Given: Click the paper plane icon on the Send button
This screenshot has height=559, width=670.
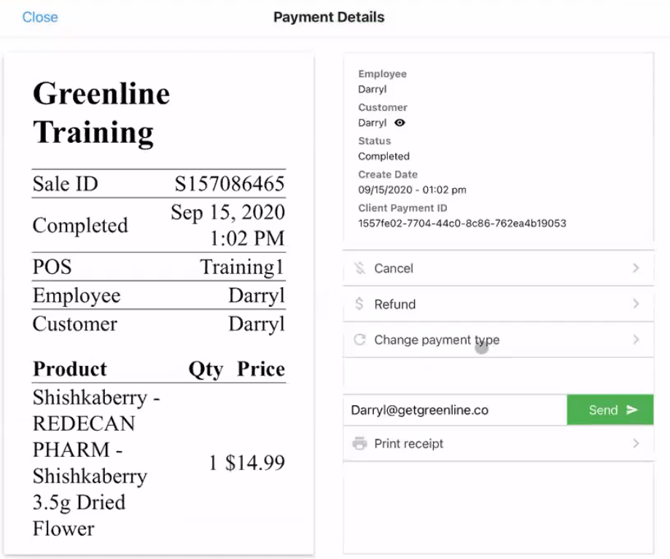Looking at the screenshot, I should 632,410.
